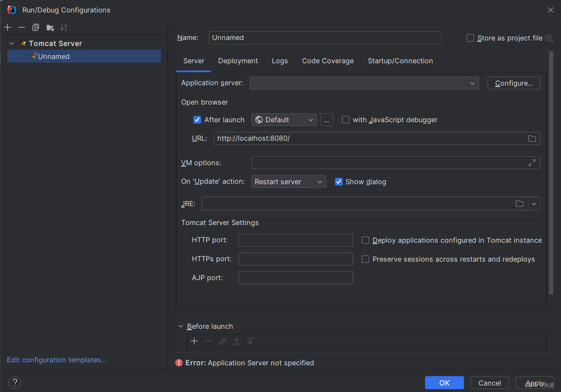Click the Cancel button

pos(490,383)
